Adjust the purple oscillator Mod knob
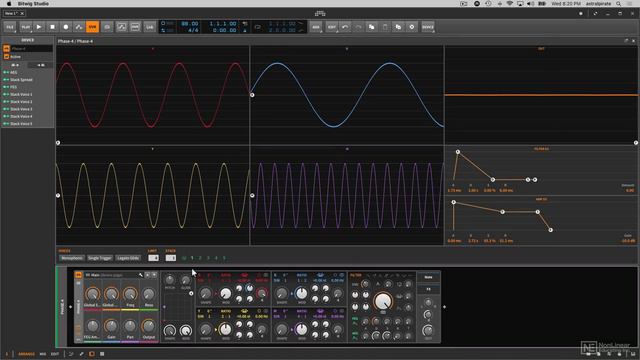The height and width of the screenshot is (360, 640). [301, 329]
